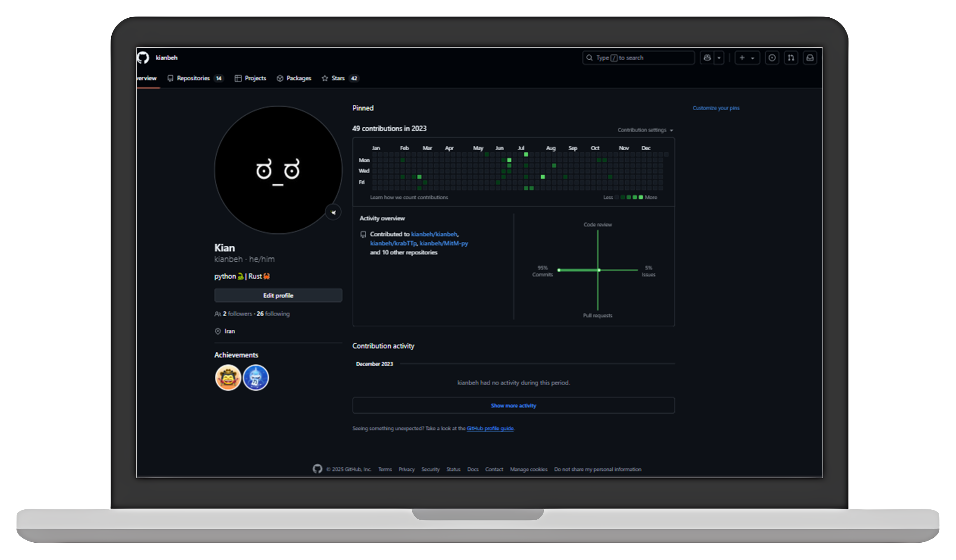Click the Pull Shark achievement badge
This screenshot has height=560, width=956.
tap(255, 378)
